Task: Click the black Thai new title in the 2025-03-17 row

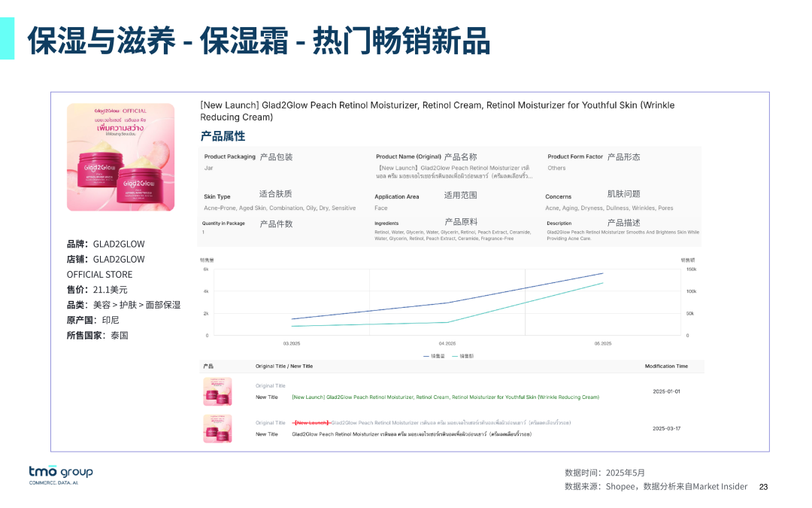Action: pos(412,434)
